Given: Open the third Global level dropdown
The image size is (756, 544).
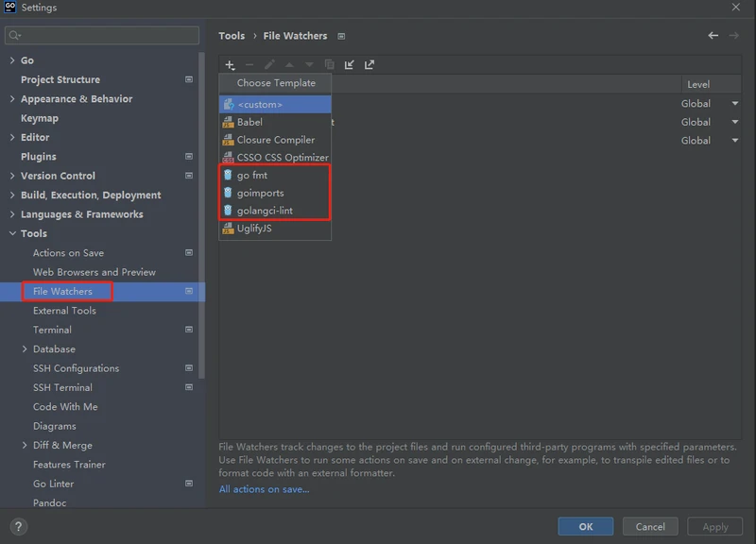Looking at the screenshot, I should (x=735, y=141).
